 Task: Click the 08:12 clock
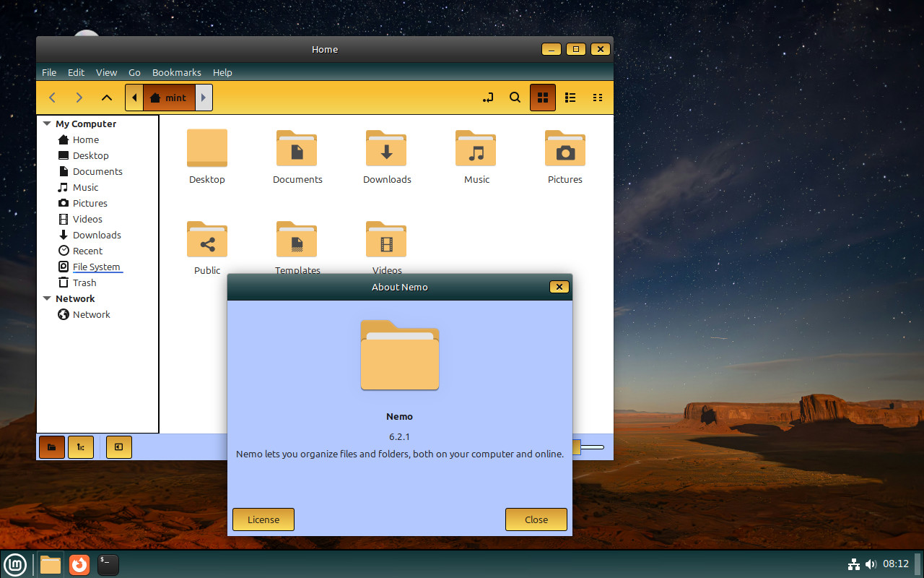coord(896,564)
